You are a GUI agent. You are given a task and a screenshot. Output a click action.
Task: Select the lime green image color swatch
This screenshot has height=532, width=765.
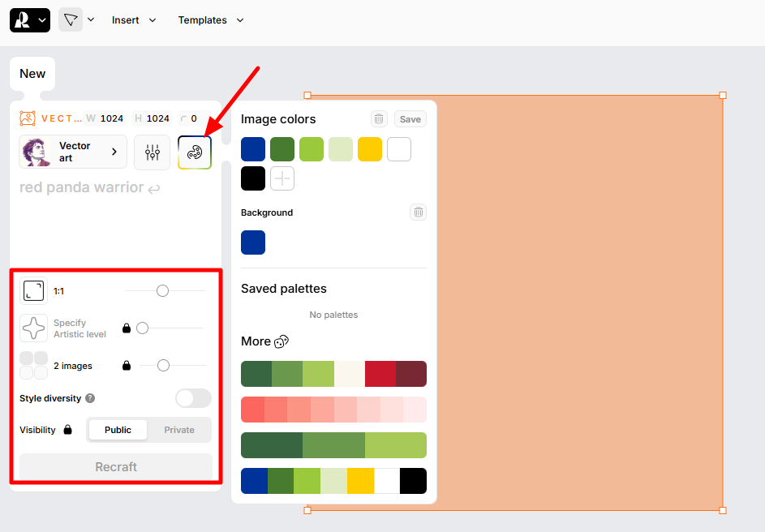coord(312,149)
